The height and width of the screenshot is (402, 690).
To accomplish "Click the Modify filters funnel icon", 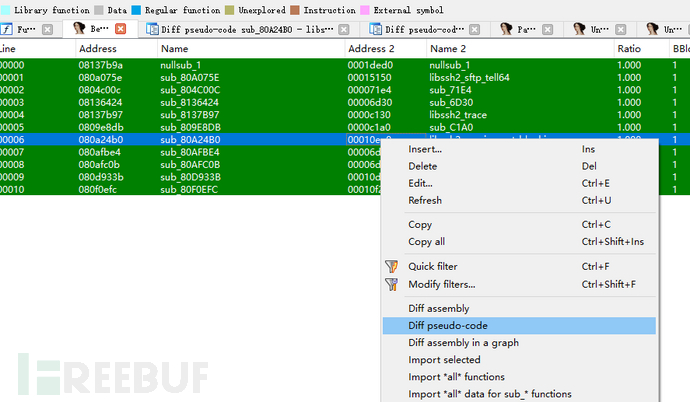I will 391,284.
